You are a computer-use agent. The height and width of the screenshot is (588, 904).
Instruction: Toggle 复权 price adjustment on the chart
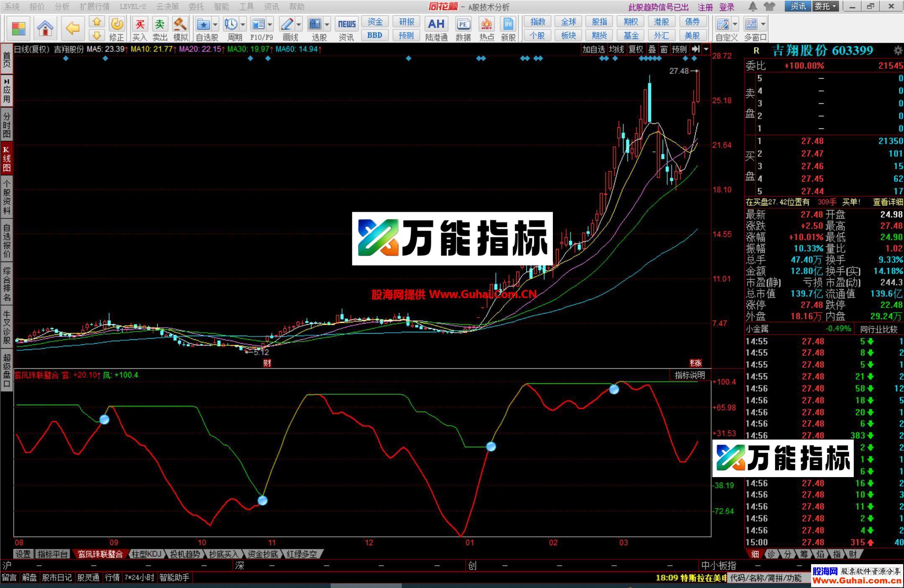point(635,49)
